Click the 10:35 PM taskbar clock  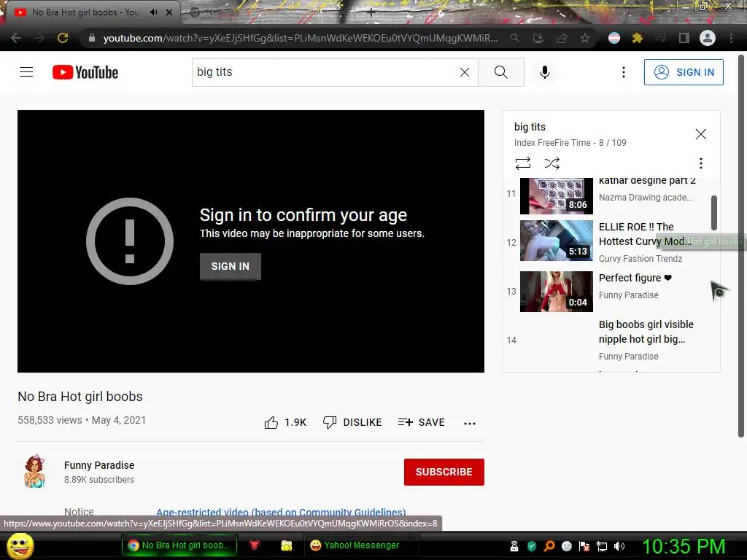click(684, 545)
